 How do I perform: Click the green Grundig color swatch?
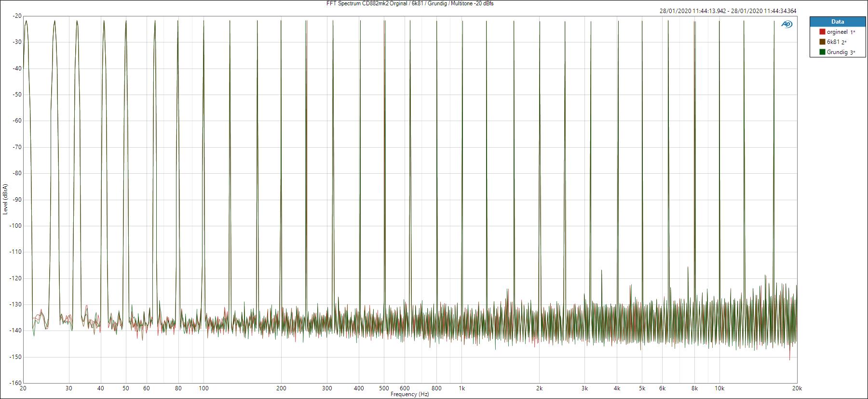[822, 52]
